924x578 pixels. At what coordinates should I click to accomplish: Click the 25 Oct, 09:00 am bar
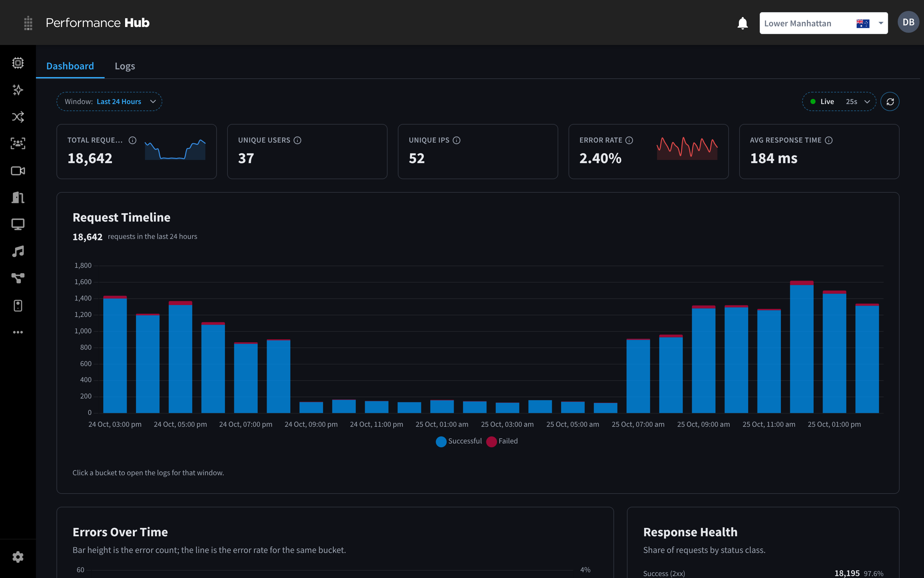pos(703,359)
